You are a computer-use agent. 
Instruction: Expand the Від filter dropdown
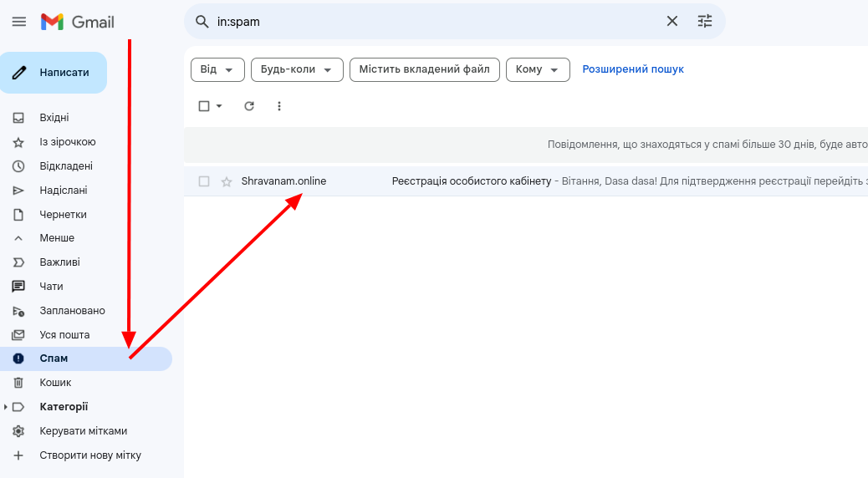pos(217,70)
